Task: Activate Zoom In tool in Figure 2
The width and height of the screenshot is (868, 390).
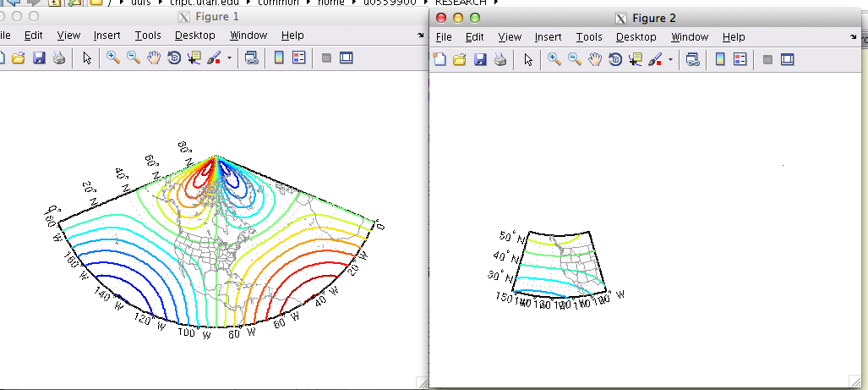Action: (554, 59)
